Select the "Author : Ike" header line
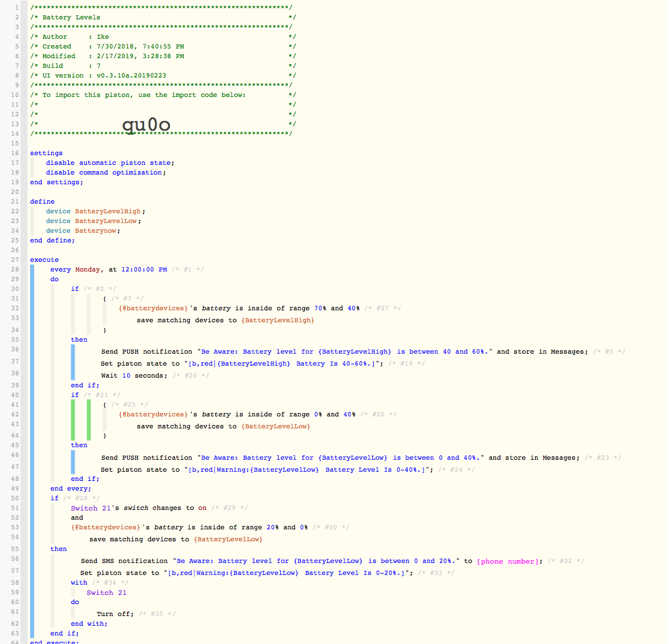This screenshot has height=644, width=672. [163, 37]
